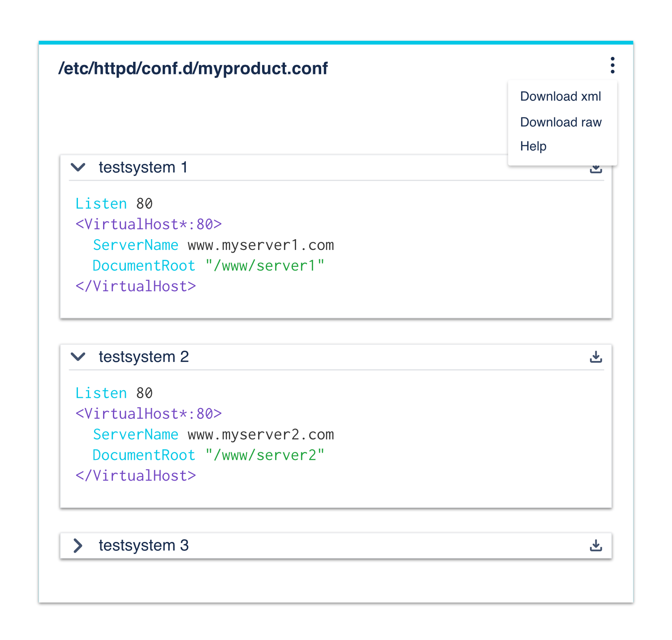The height and width of the screenshot is (640, 672).
Task: Click the "/www/server1" DocumentRoot value
Action: (265, 266)
